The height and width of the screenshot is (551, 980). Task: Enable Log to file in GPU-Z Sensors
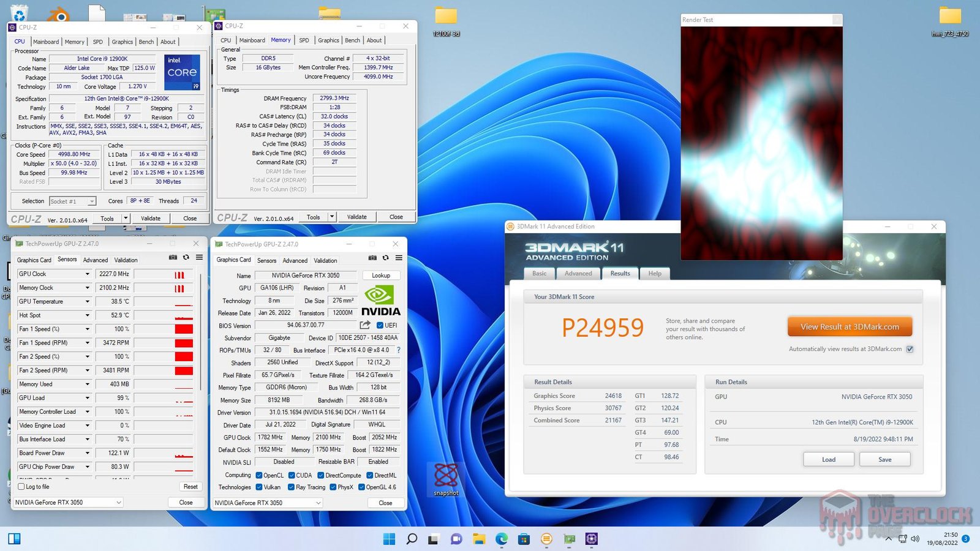point(20,487)
